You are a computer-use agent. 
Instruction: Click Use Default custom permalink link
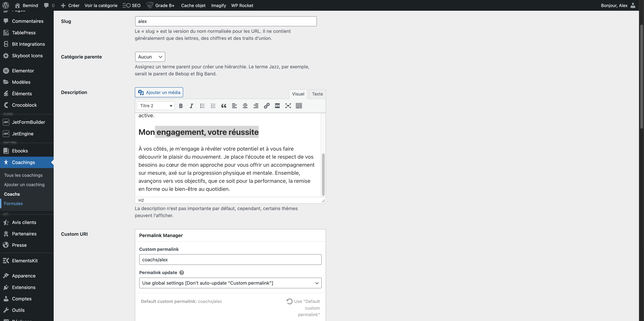(x=303, y=308)
